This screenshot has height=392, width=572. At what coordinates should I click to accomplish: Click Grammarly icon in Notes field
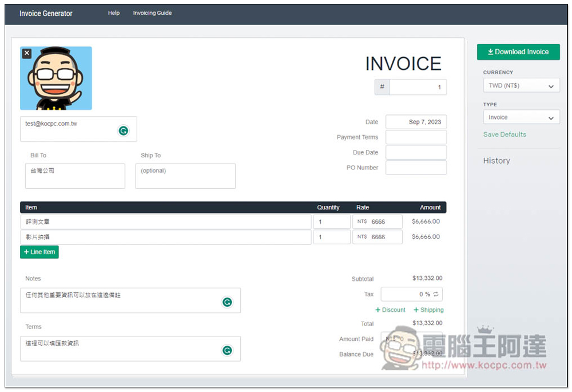[x=227, y=302]
